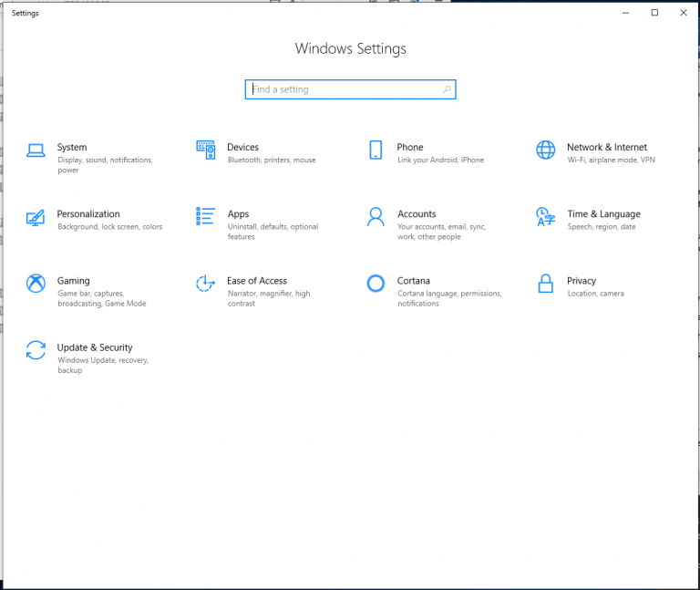This screenshot has height=590, width=700.
Task: Close the Settings window
Action: pos(684,13)
